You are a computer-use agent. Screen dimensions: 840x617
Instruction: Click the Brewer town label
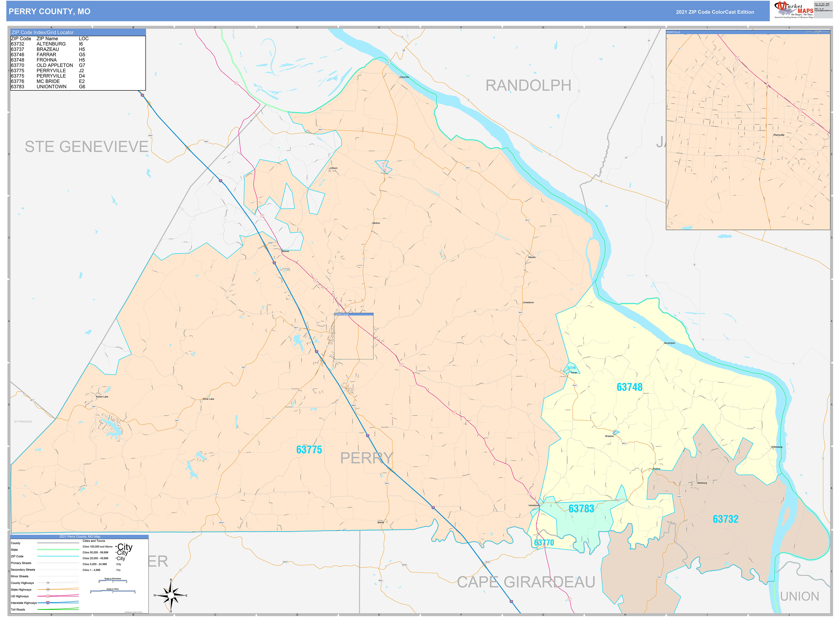coord(285,251)
